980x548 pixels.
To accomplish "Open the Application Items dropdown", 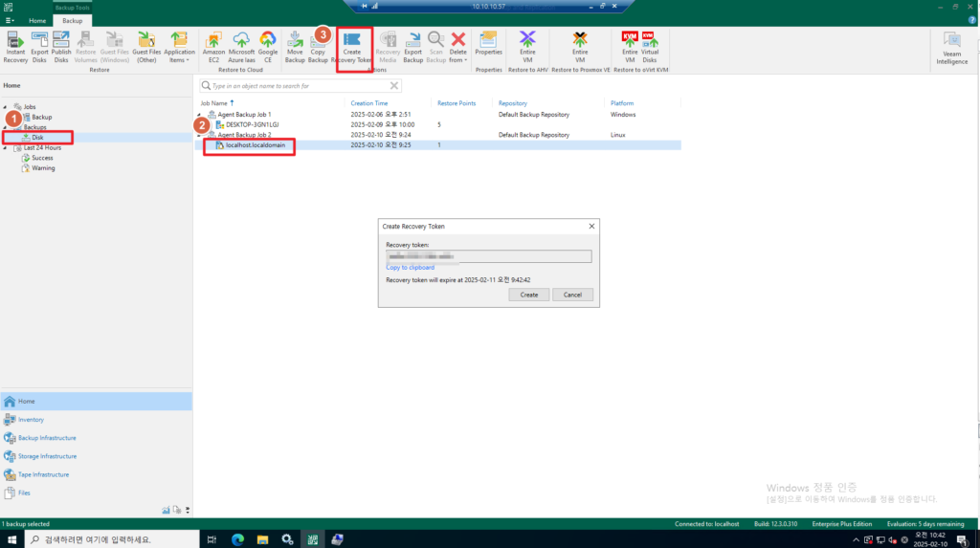I will click(179, 48).
